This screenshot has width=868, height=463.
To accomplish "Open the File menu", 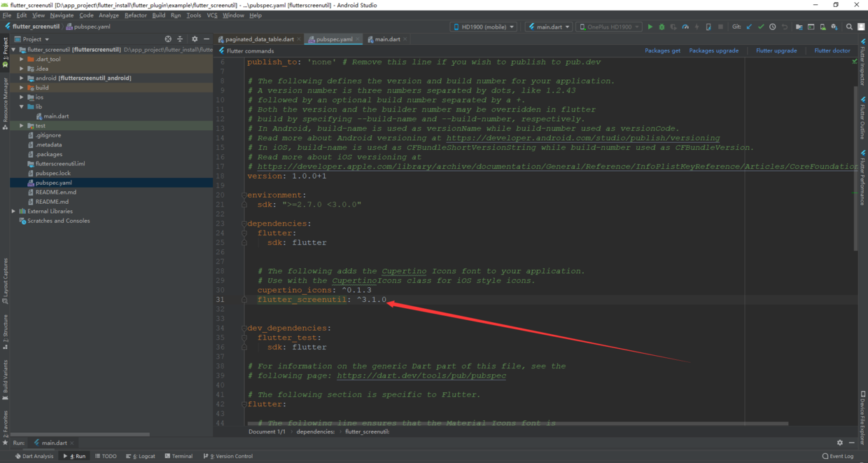I will pyautogui.click(x=7, y=15).
